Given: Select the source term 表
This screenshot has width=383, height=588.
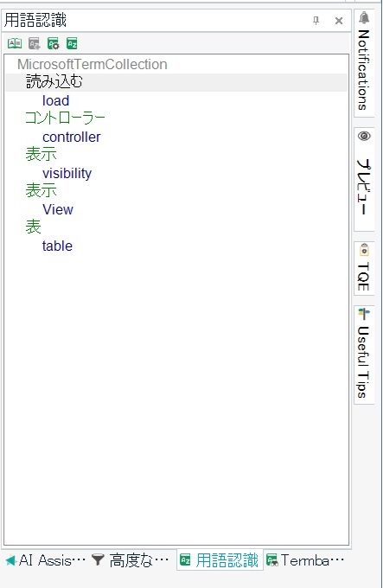Looking at the screenshot, I should click(x=33, y=227).
